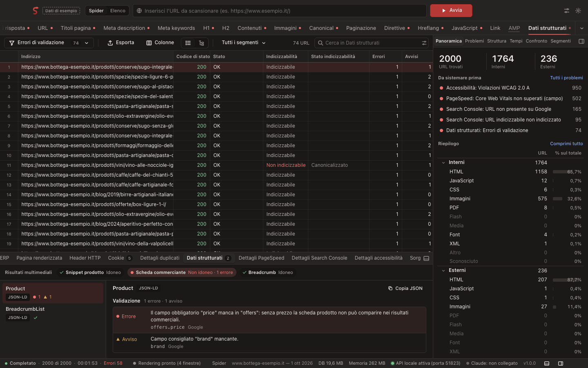Switch table to tree view icon
The image size is (588, 368).
[201, 43]
